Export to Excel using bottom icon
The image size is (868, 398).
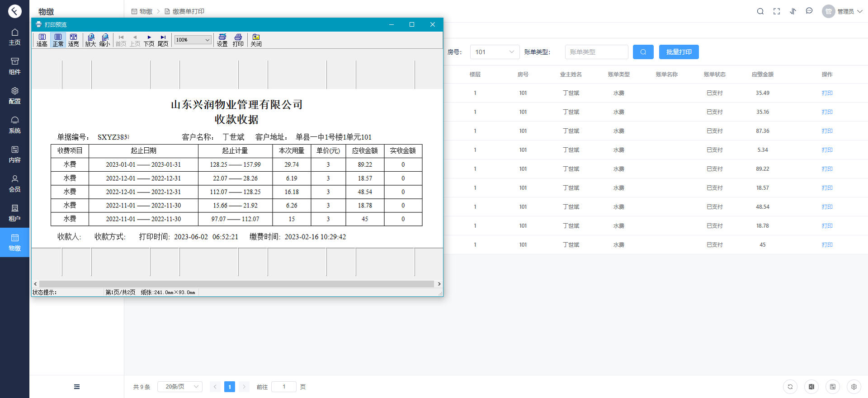pyautogui.click(x=811, y=387)
